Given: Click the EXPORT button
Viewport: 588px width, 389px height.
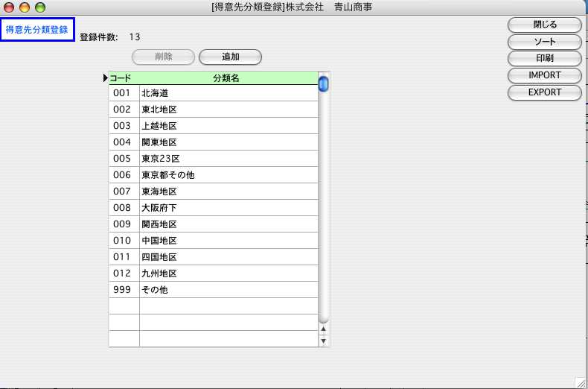Looking at the screenshot, I should (544, 92).
